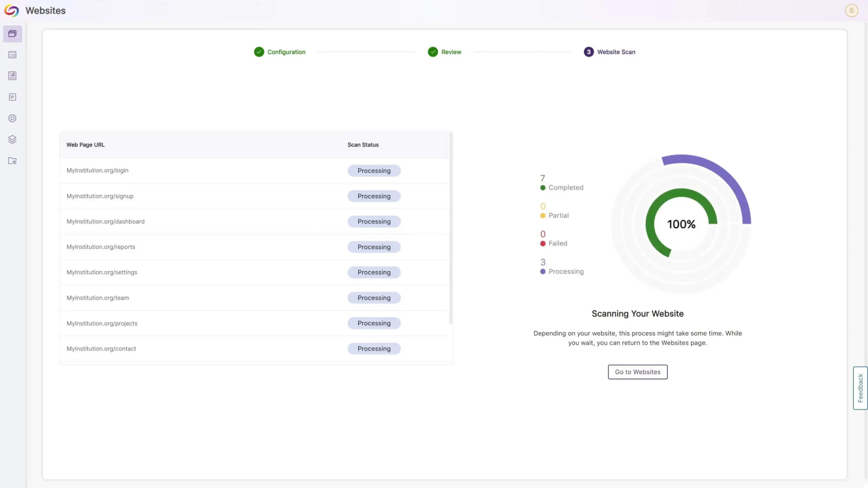Click the Processing badge for signup page
The image size is (868, 488).
coord(374,196)
